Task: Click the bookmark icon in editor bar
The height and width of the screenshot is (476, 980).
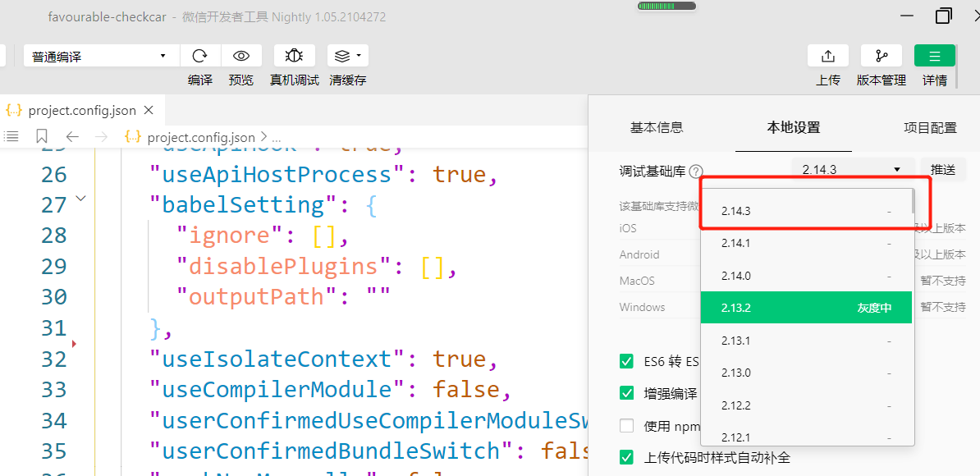Action: tap(42, 136)
